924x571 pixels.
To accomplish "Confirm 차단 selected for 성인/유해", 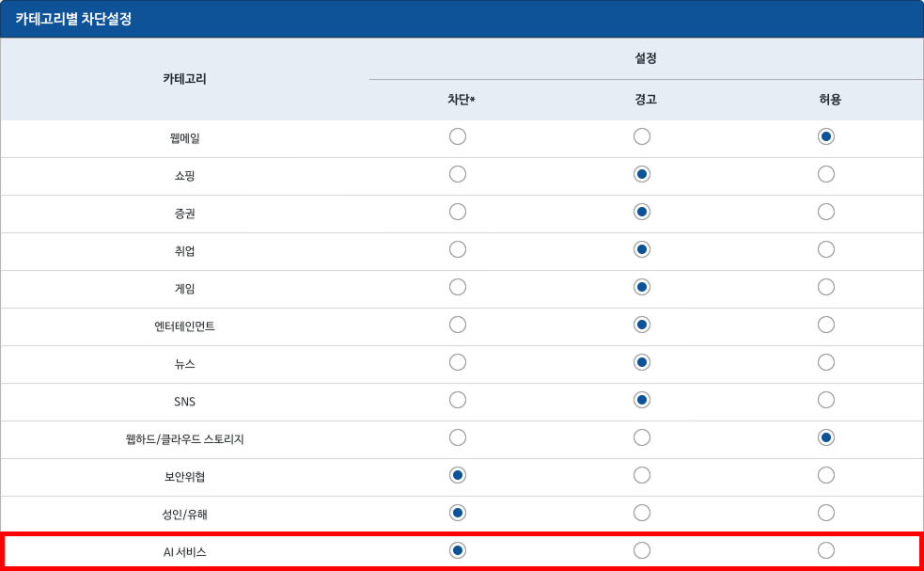I will pos(458,512).
